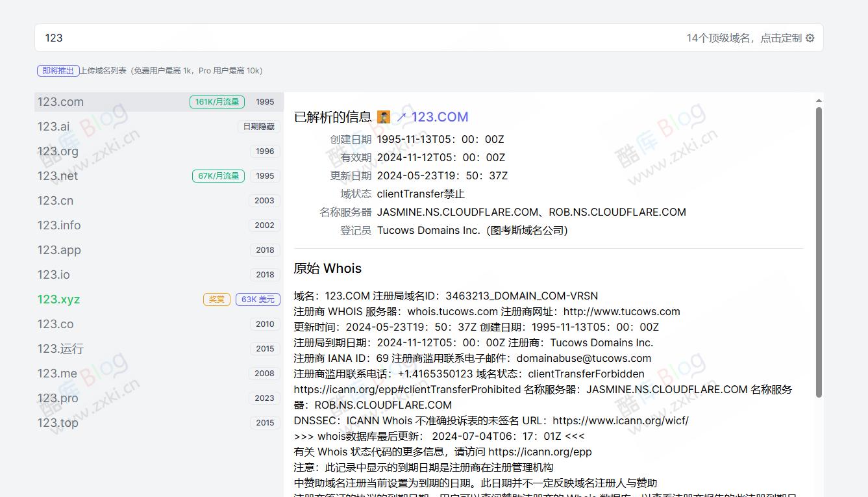This screenshot has width=868, height=497.
Task: Click the domainabuse@tucows.com email text
Action: pos(584,358)
